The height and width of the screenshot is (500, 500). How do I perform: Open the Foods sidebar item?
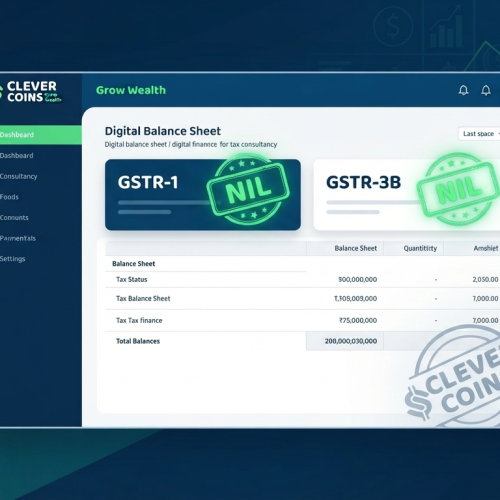click(x=9, y=197)
